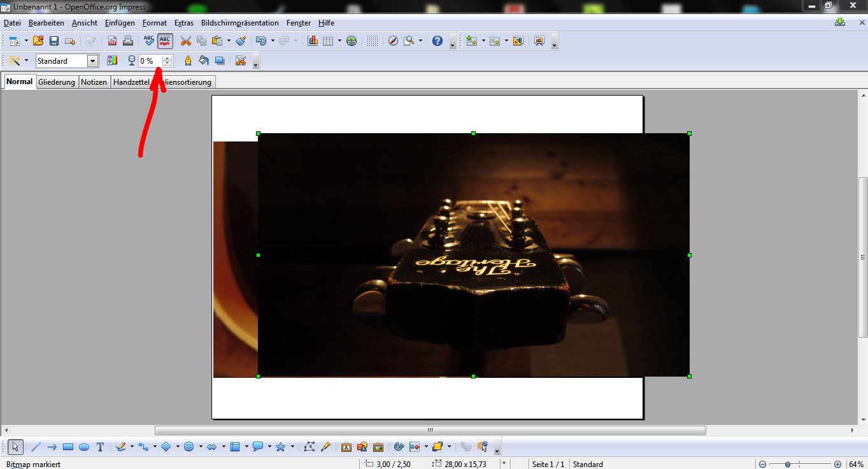The image size is (868, 469).
Task: Click the zoom out minus button
Action: tap(763, 464)
